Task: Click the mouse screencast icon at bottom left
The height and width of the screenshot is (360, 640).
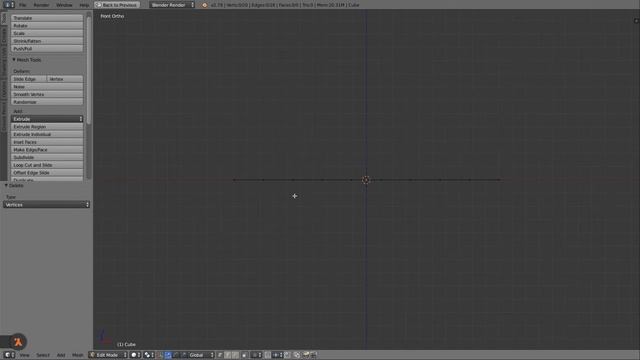Action: click(18, 342)
